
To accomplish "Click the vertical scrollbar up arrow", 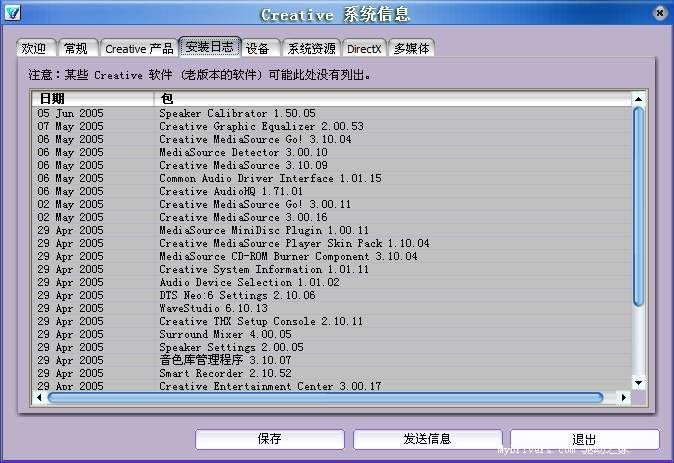I will (639, 99).
